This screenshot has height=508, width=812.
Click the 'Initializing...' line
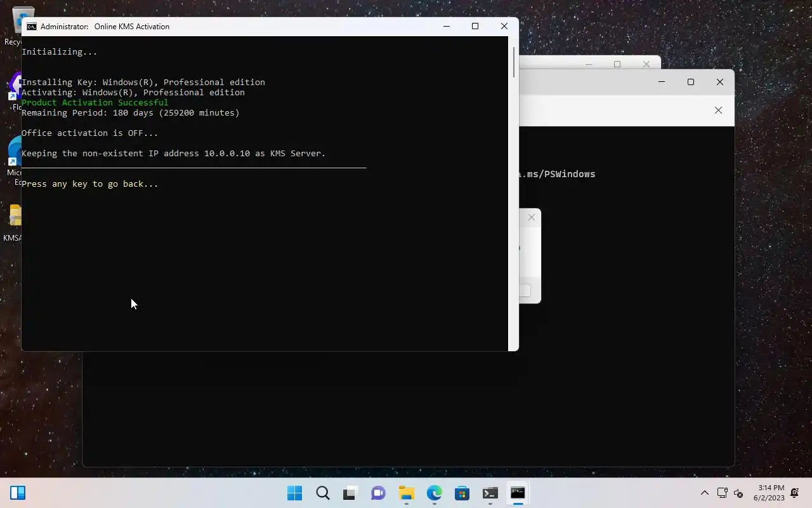pyautogui.click(x=60, y=51)
